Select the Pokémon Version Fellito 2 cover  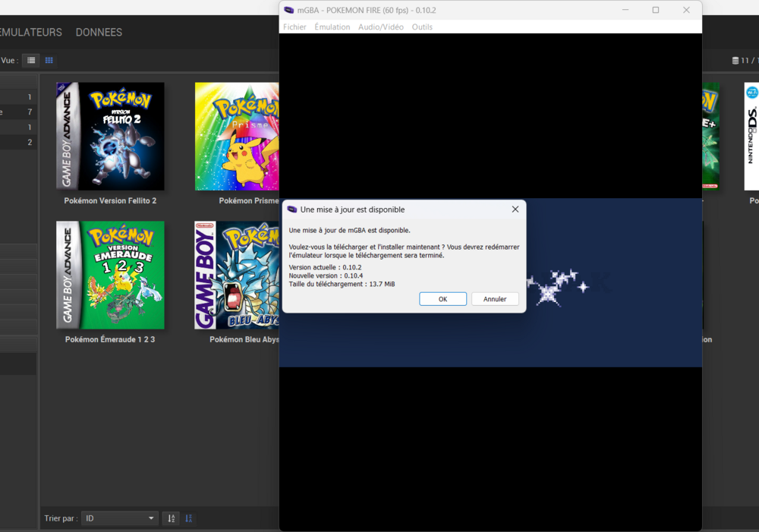[x=110, y=136]
